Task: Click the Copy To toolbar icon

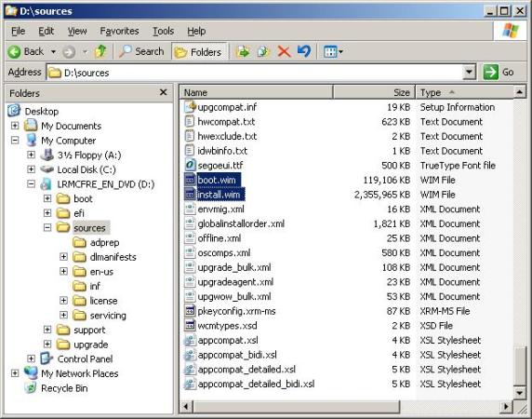Action: (263, 52)
